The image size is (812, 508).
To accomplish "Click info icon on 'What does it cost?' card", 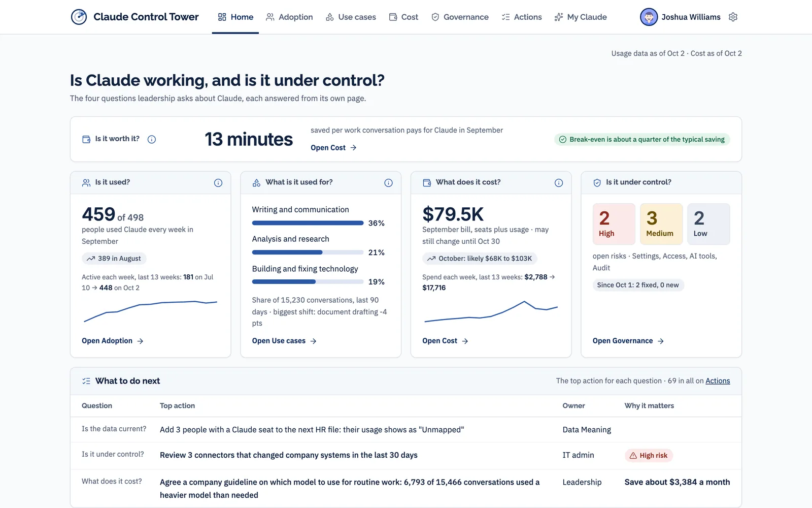I will tap(559, 183).
